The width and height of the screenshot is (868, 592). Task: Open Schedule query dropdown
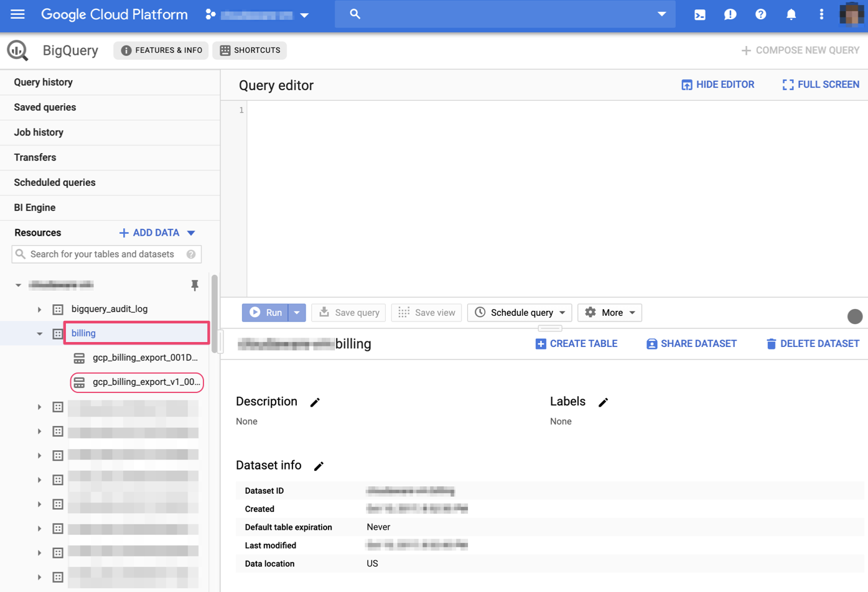pyautogui.click(x=520, y=313)
